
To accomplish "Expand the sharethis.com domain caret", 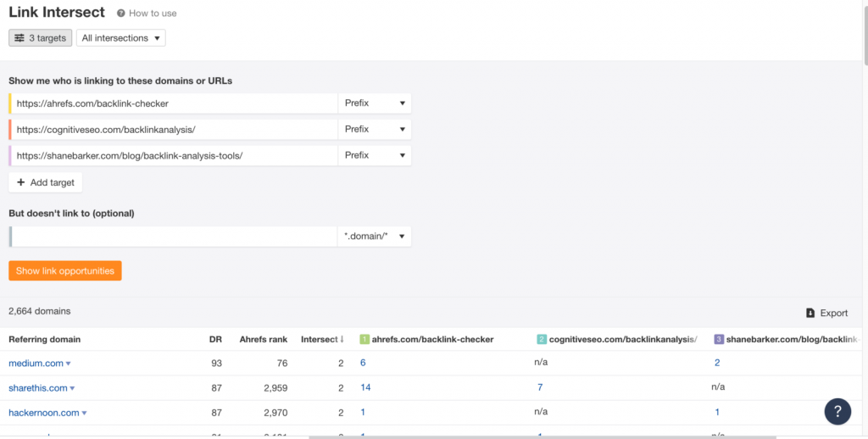I will pyautogui.click(x=73, y=388).
